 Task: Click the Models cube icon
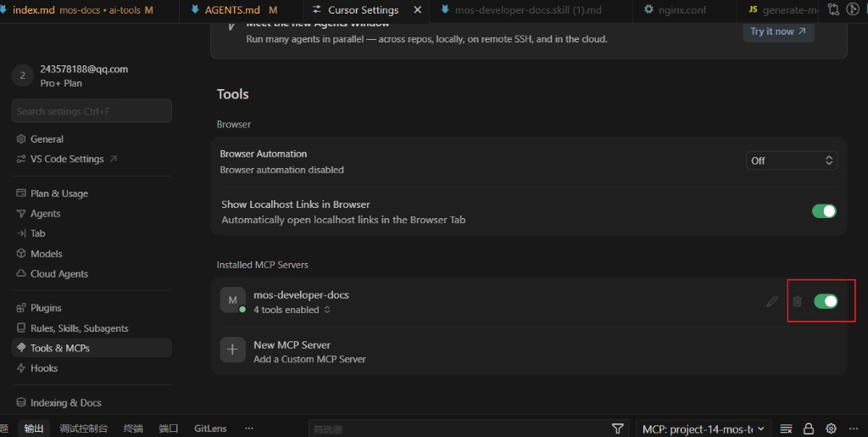click(x=21, y=254)
